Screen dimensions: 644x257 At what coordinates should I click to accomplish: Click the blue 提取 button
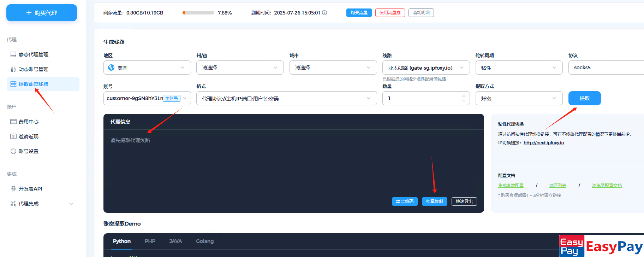584,98
